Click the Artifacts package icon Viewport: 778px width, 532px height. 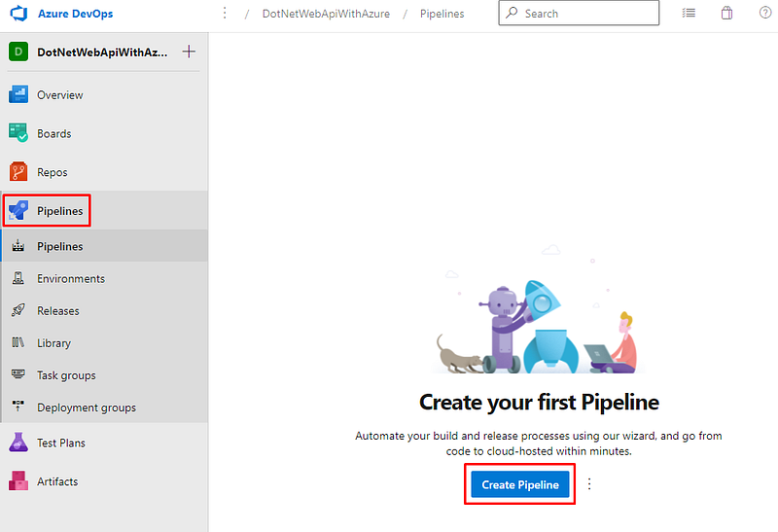[x=18, y=480]
